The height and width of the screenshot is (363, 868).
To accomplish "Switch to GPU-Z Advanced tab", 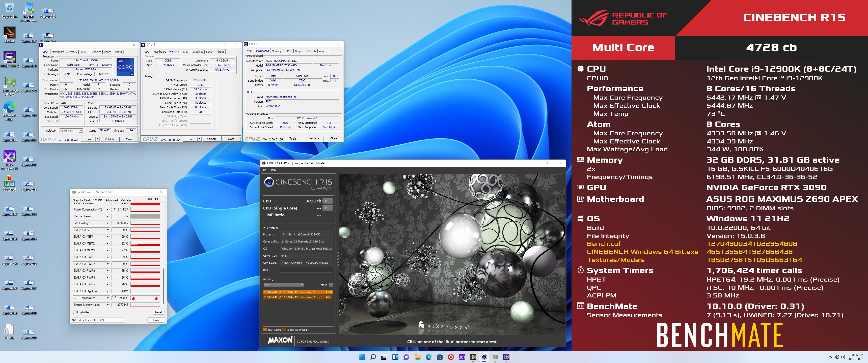I will point(112,200).
